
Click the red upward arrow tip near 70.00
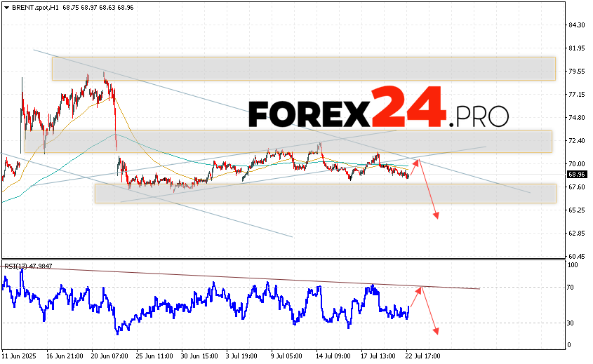(x=417, y=161)
